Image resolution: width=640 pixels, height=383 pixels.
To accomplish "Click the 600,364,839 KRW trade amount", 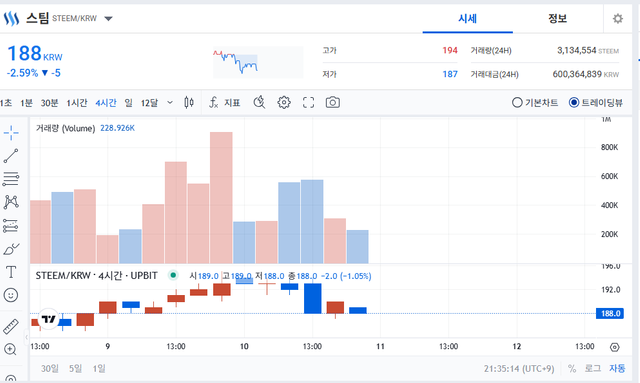I will 586,74.
